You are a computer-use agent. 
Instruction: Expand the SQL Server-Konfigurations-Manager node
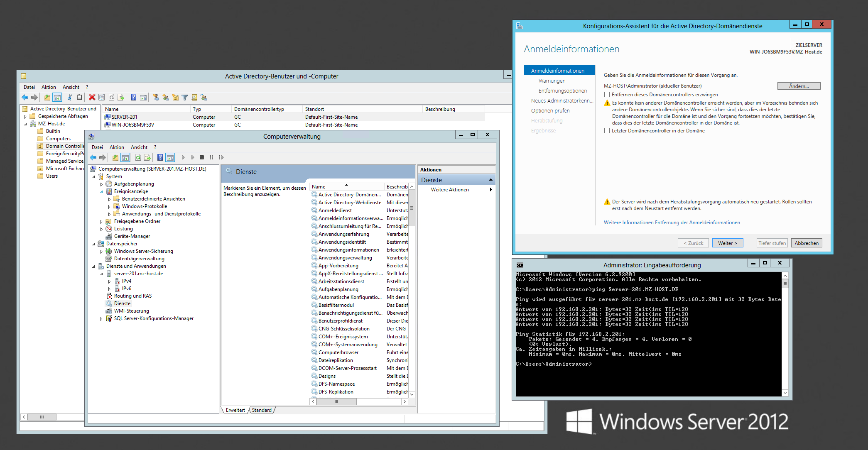(x=101, y=319)
